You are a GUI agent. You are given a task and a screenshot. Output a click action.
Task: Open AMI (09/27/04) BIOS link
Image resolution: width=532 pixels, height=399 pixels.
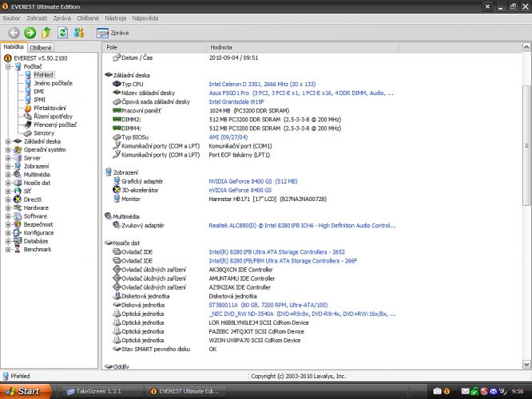coord(228,137)
